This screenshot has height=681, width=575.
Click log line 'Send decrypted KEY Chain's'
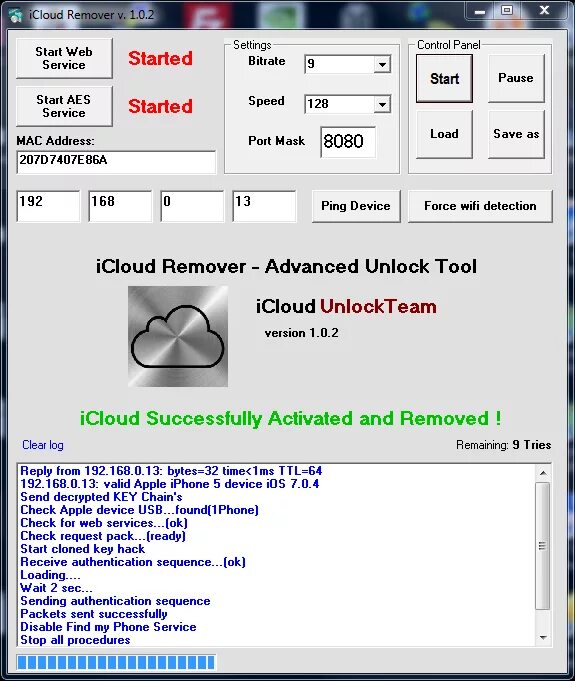point(101,497)
